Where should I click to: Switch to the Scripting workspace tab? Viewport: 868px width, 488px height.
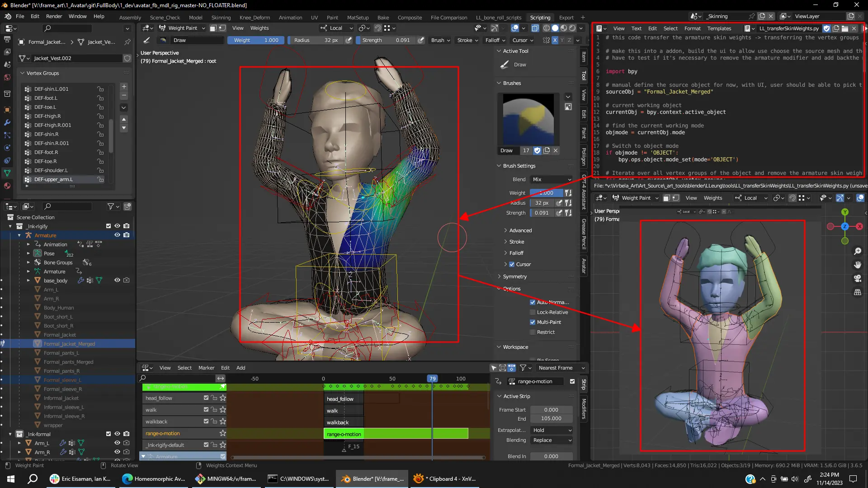540,18
